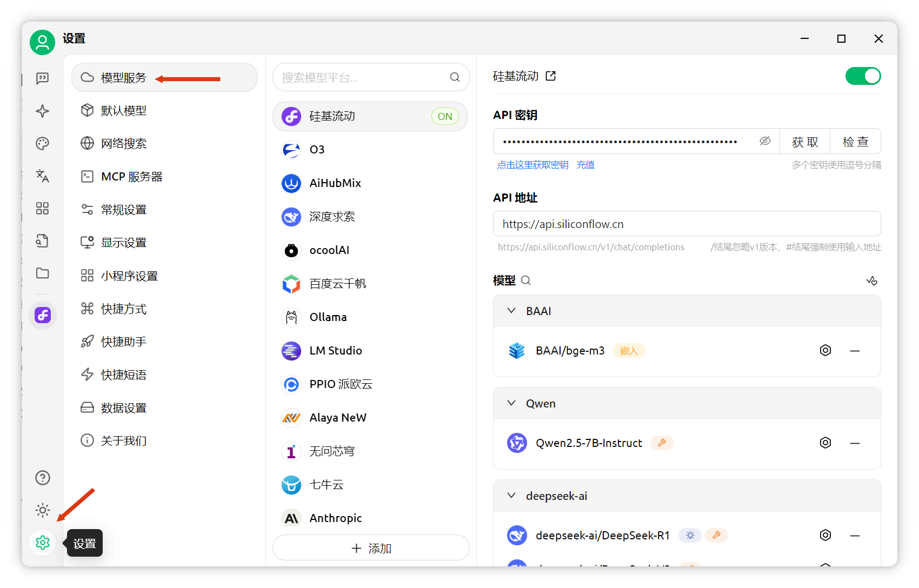Remove the Qwen2.5-7B-Instruct model with minus icon

[855, 443]
